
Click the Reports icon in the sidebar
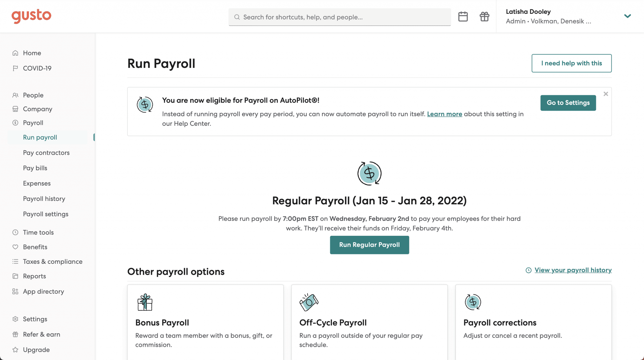click(15, 276)
